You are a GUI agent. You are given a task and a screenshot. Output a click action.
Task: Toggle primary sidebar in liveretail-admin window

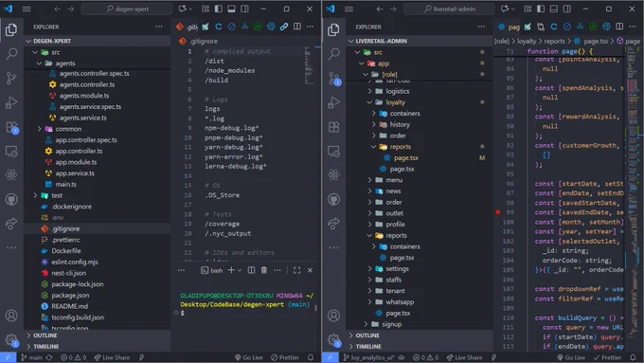click(541, 9)
